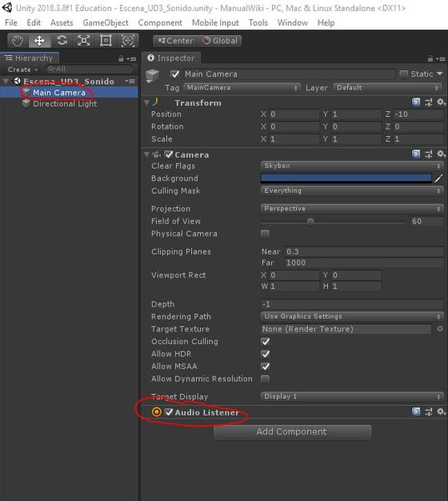Select Directional Light in Hierarchy
This screenshot has height=501, width=448.
point(65,104)
